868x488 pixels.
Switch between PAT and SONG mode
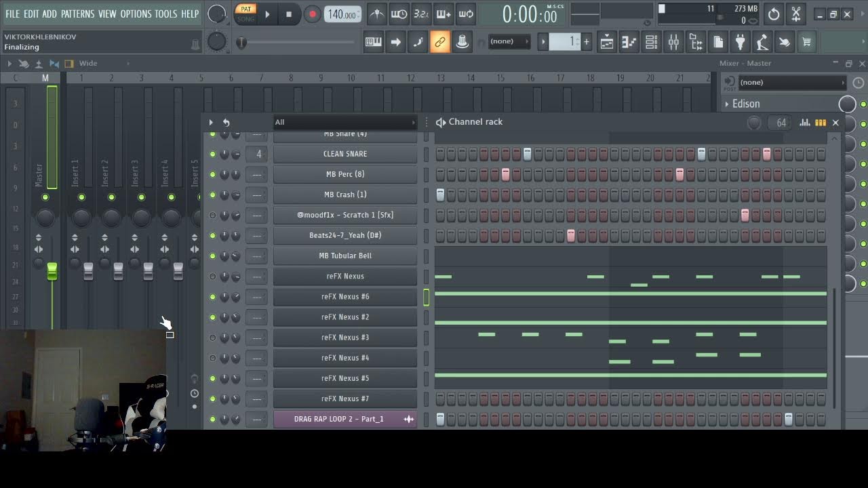tap(246, 14)
